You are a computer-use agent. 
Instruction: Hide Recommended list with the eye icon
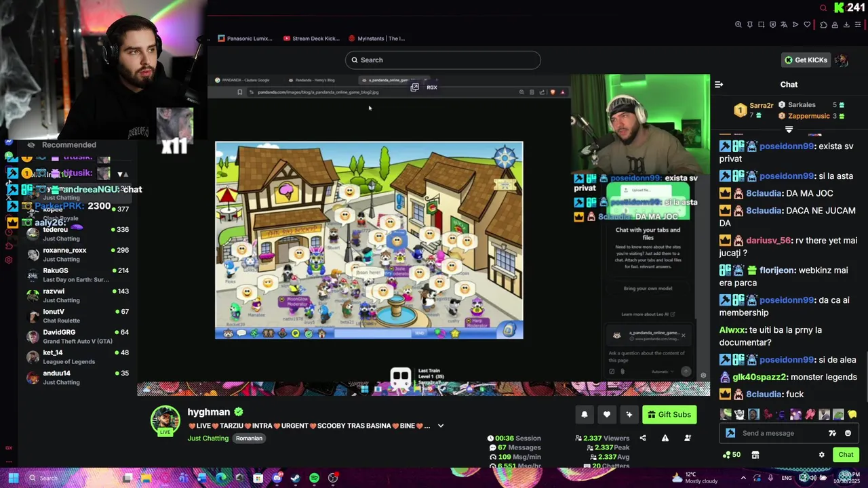coord(31,144)
